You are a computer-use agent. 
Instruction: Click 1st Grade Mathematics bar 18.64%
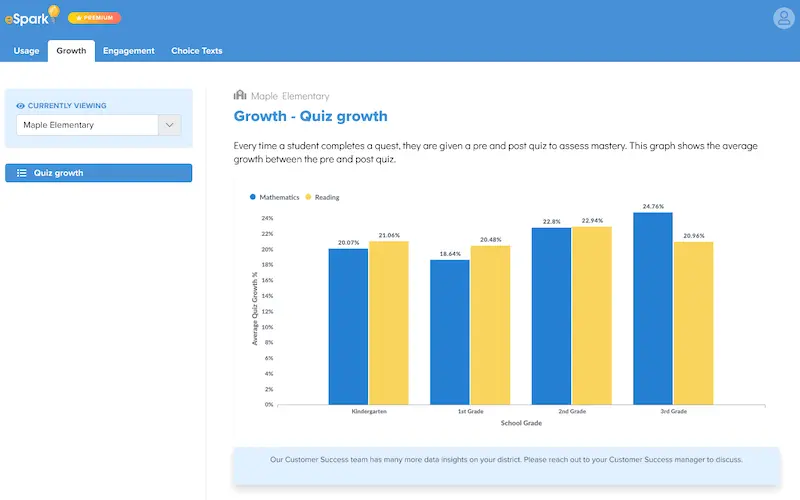tap(449, 332)
